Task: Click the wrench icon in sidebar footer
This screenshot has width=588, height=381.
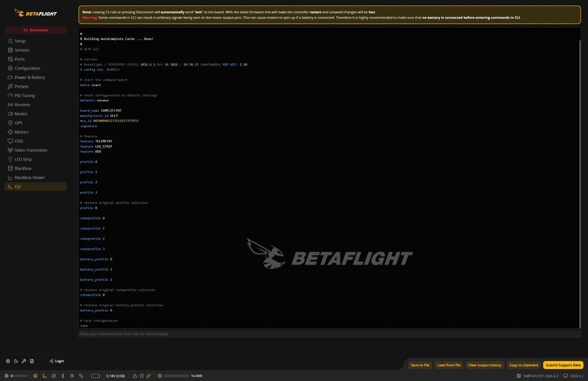Action: point(24,361)
